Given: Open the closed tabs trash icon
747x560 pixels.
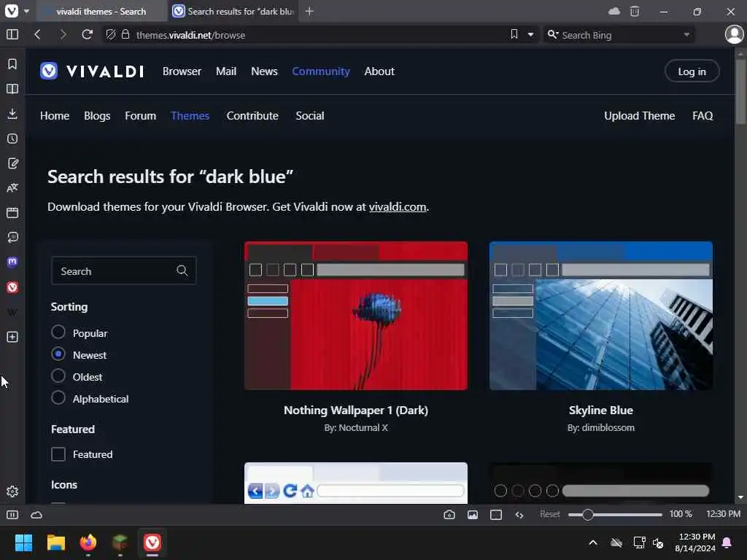Looking at the screenshot, I should [635, 12].
